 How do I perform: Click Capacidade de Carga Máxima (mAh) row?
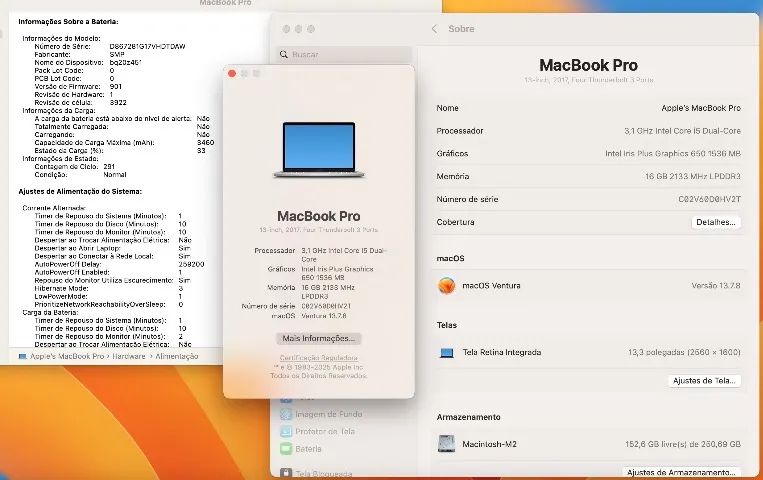pyautogui.click(x=124, y=143)
